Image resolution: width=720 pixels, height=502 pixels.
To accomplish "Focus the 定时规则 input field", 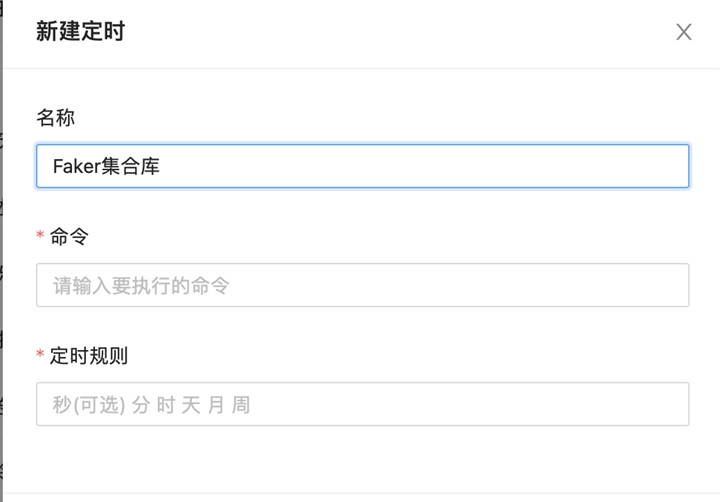I will 362,404.
